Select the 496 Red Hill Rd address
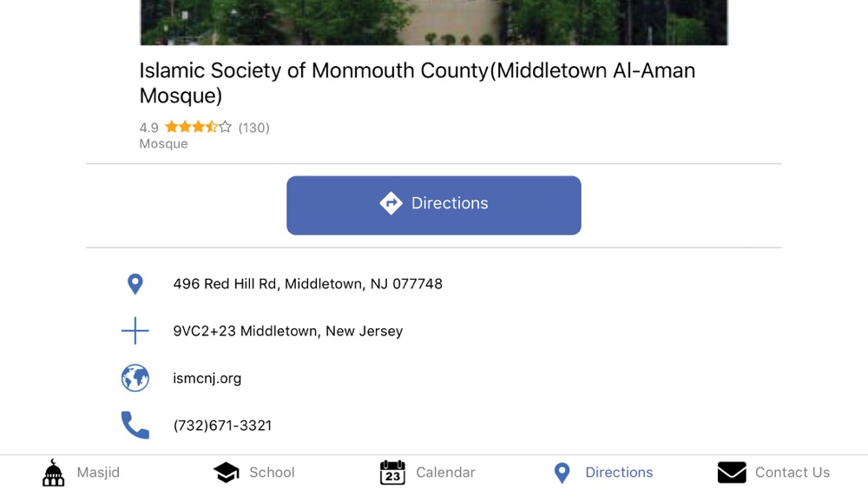 click(x=307, y=284)
